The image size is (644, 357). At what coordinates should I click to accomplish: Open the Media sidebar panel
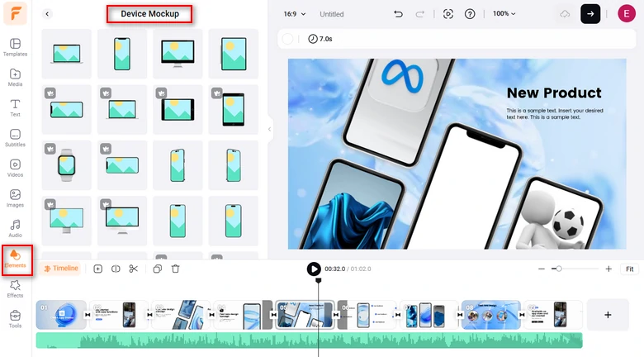[x=15, y=78]
